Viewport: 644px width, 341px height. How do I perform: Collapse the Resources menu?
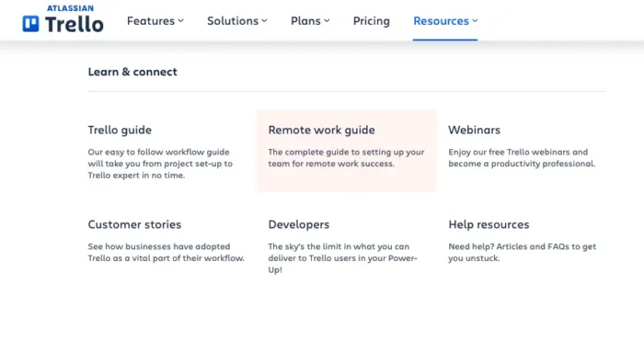[x=445, y=21]
